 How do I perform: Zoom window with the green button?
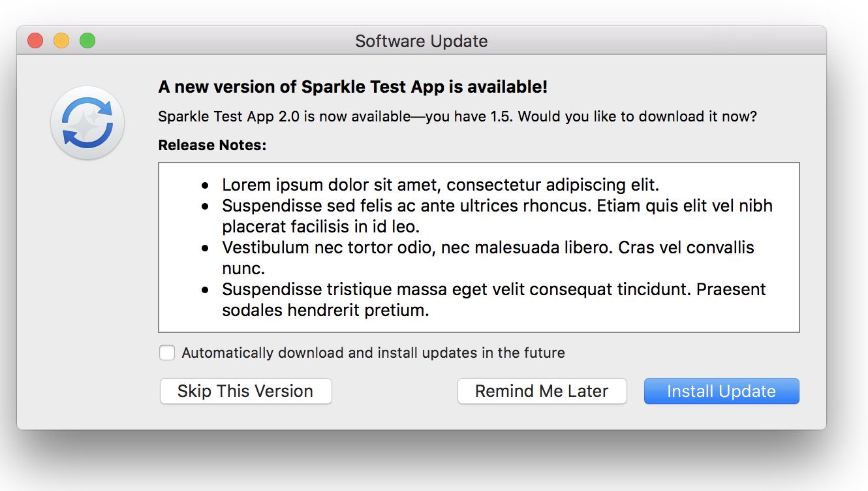pos(87,40)
